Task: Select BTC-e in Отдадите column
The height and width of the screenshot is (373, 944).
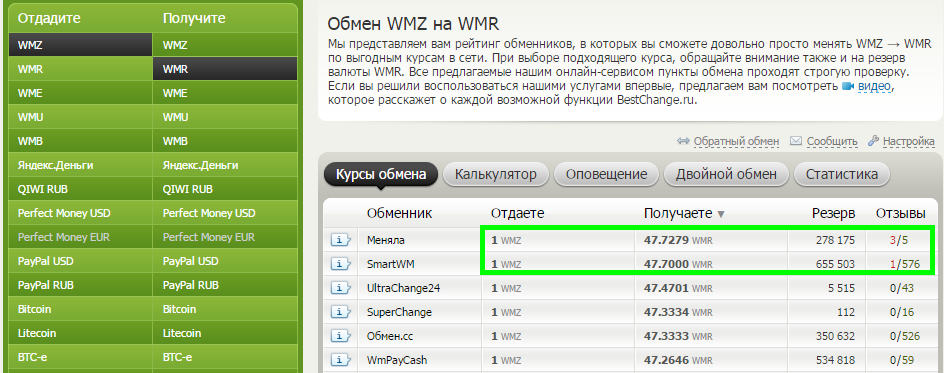Action: point(80,357)
